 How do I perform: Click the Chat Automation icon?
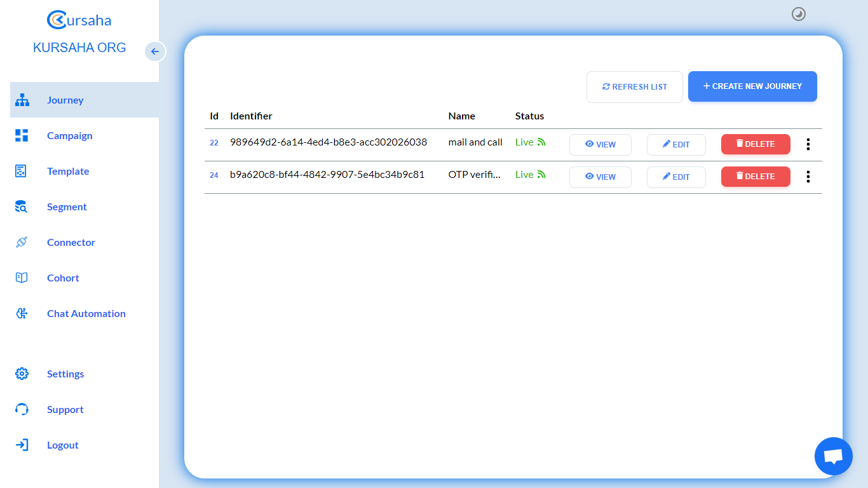point(22,313)
